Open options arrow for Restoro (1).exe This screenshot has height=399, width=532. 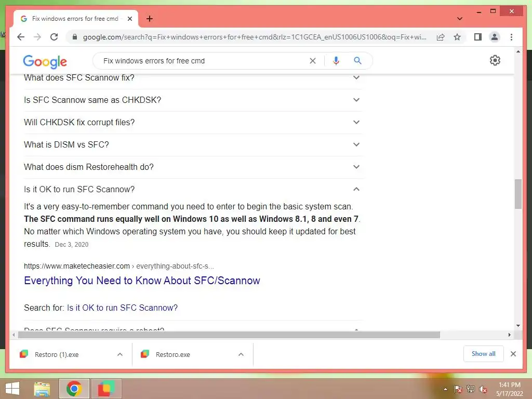click(x=120, y=354)
